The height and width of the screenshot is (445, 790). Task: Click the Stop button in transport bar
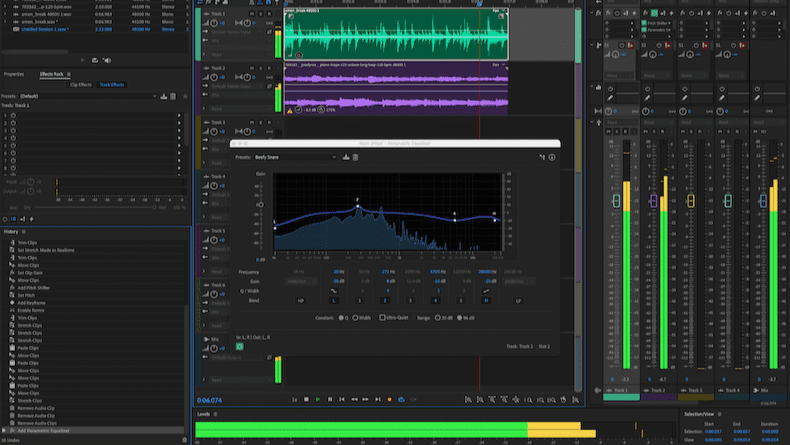click(x=306, y=400)
